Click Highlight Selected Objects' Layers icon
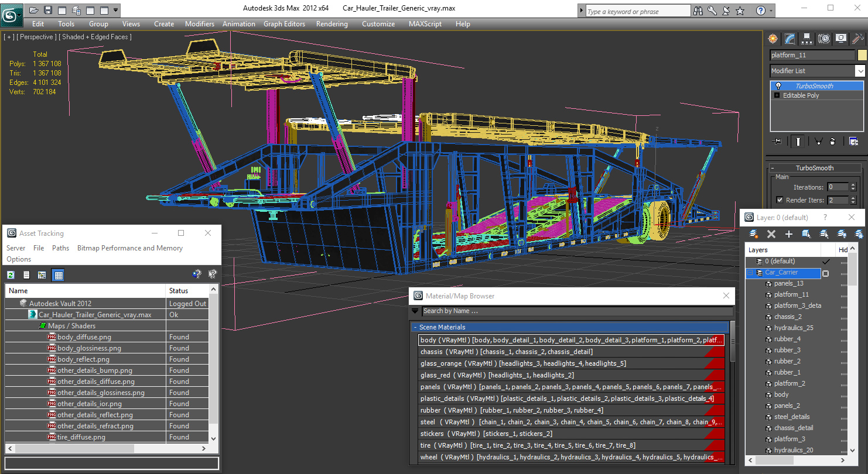 coord(824,234)
